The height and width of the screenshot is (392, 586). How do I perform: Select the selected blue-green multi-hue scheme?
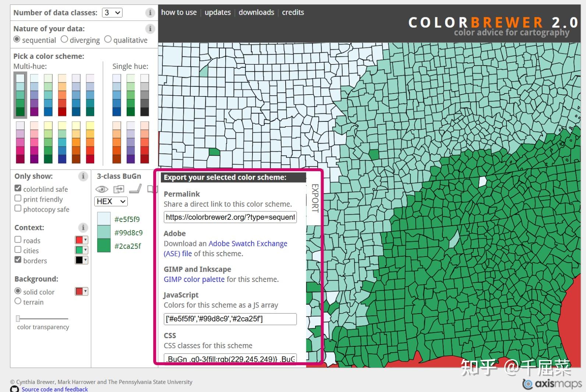click(x=20, y=95)
